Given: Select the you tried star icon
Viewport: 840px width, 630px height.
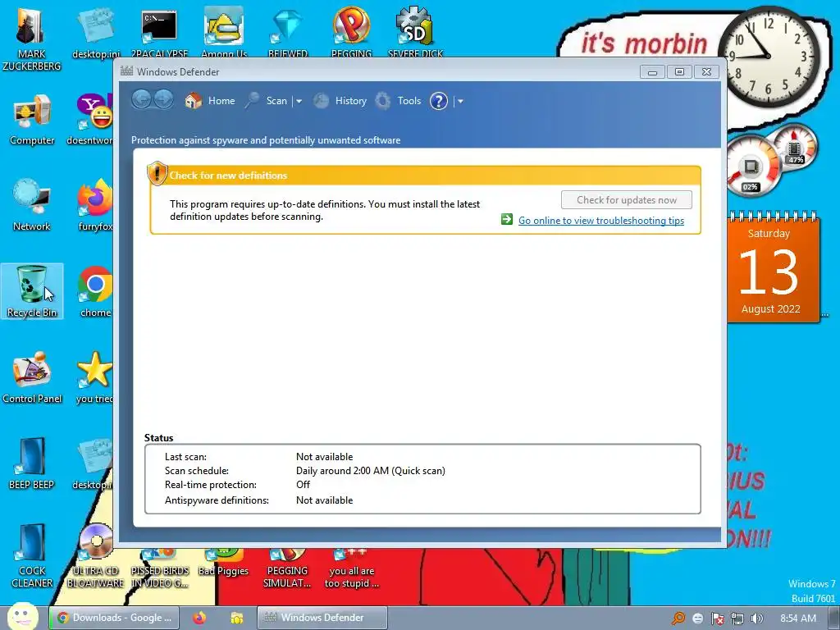Looking at the screenshot, I should 94,377.
